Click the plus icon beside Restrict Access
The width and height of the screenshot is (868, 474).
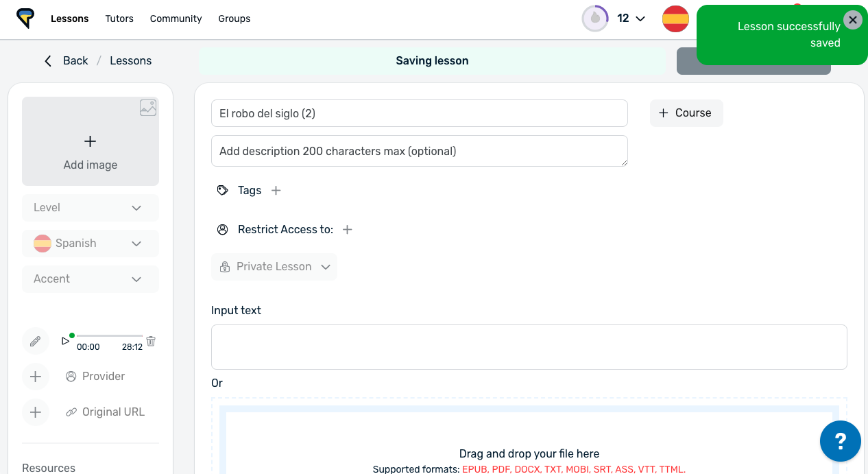[x=348, y=230]
